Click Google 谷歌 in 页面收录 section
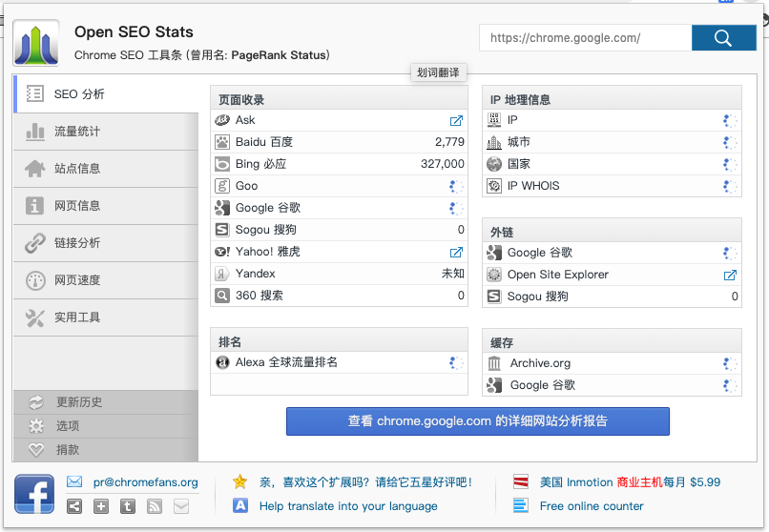769x532 pixels. pos(268,208)
